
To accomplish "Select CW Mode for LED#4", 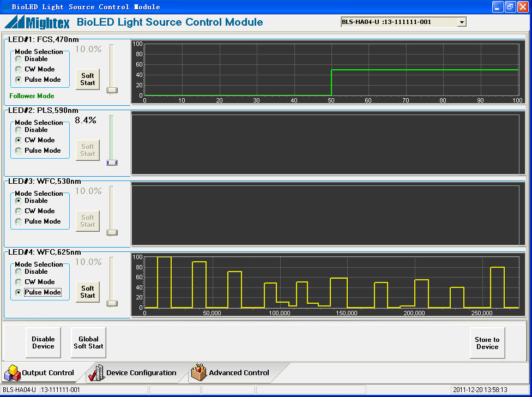I will tap(17, 282).
